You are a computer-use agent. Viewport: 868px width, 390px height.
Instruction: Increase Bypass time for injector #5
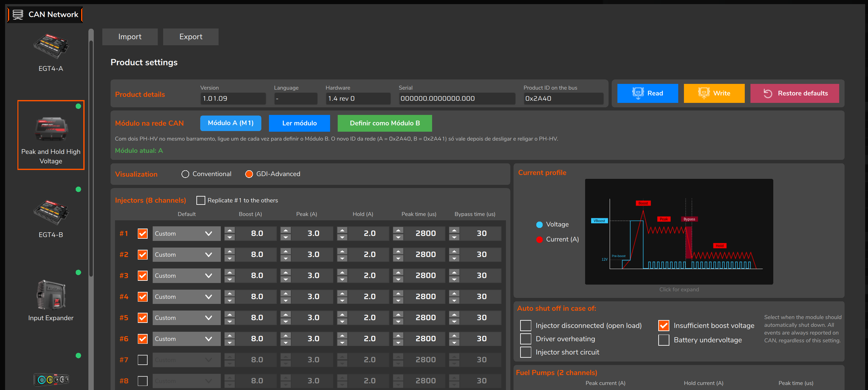click(x=454, y=314)
